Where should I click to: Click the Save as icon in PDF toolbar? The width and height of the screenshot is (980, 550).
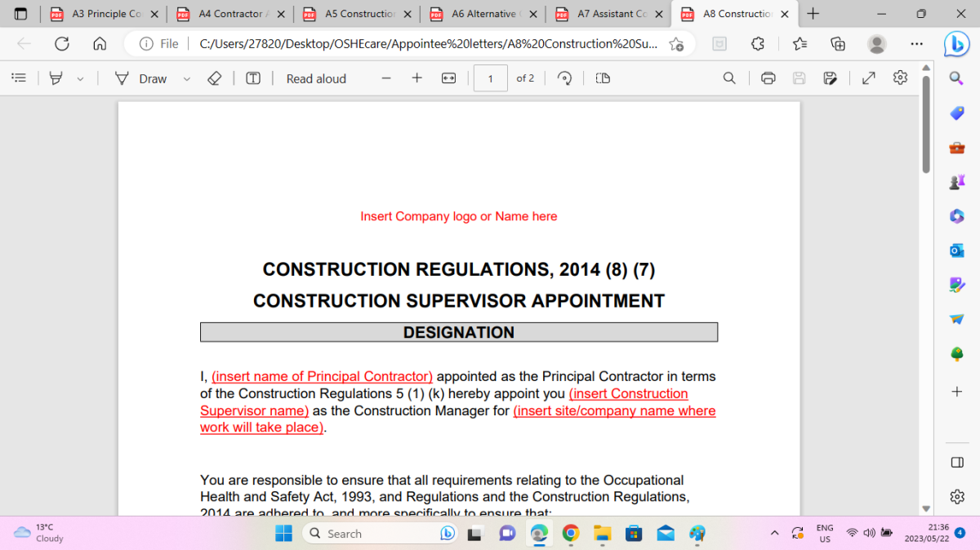point(831,78)
